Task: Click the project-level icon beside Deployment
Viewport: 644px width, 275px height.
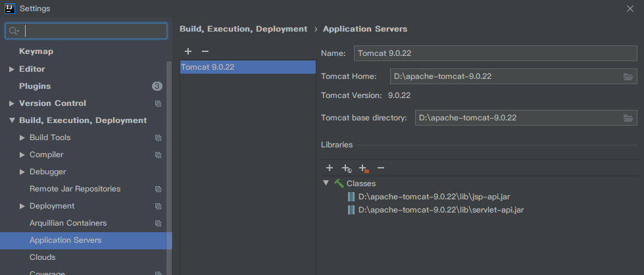Action: point(158,207)
